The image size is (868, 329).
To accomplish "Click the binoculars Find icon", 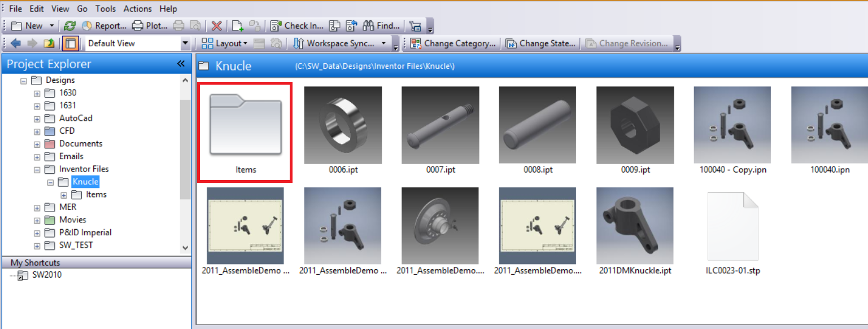I will click(369, 25).
